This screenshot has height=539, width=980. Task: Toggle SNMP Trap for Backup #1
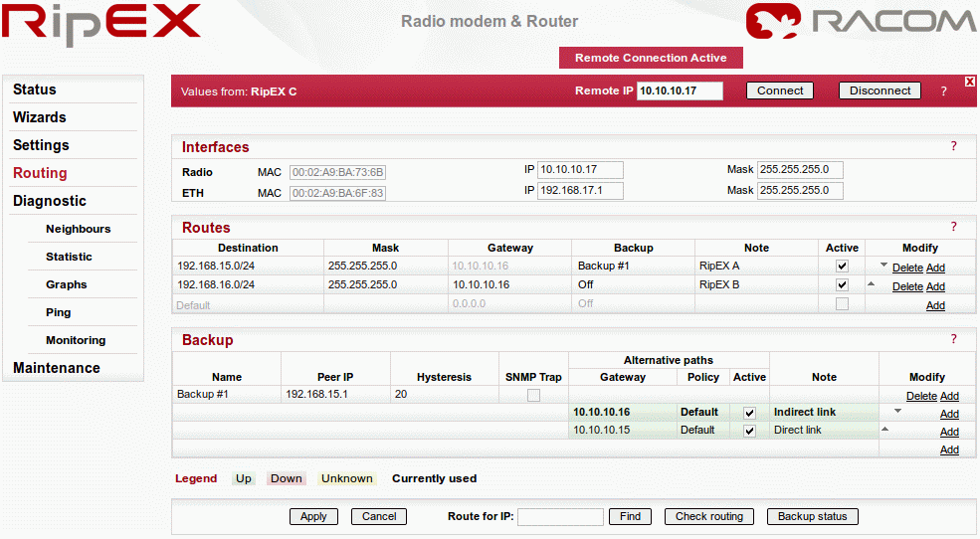point(533,396)
